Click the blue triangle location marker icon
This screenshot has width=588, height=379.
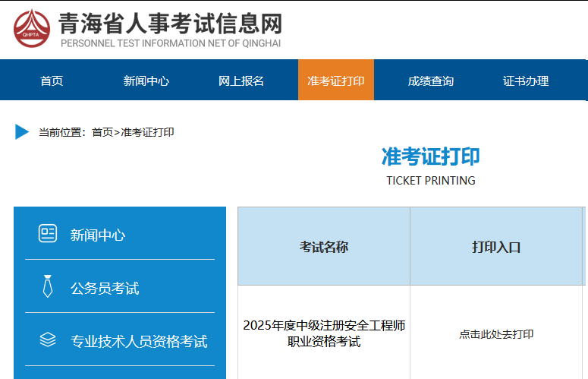22,132
